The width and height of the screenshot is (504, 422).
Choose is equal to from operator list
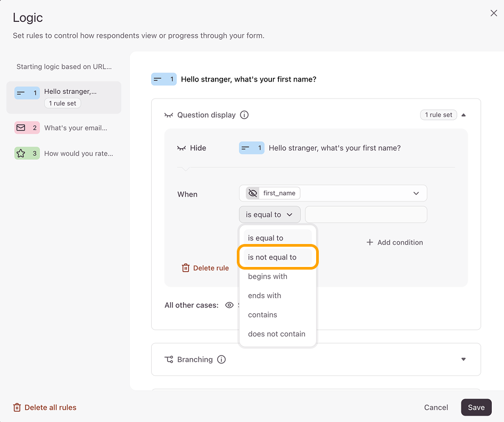(278, 238)
